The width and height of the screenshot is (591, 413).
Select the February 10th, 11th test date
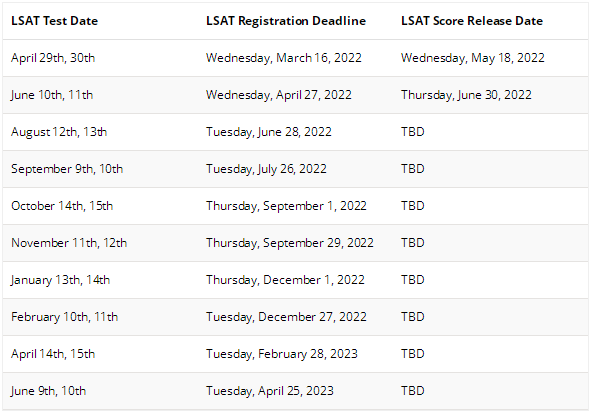(64, 317)
